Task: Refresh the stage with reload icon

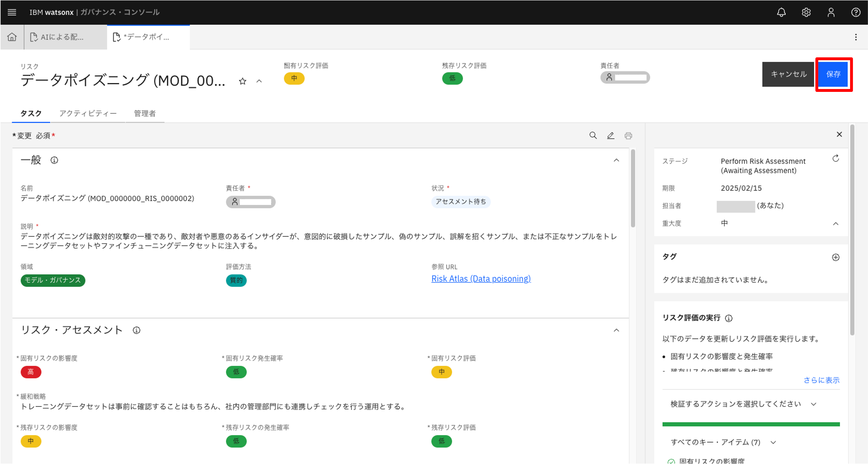Action: pos(836,159)
